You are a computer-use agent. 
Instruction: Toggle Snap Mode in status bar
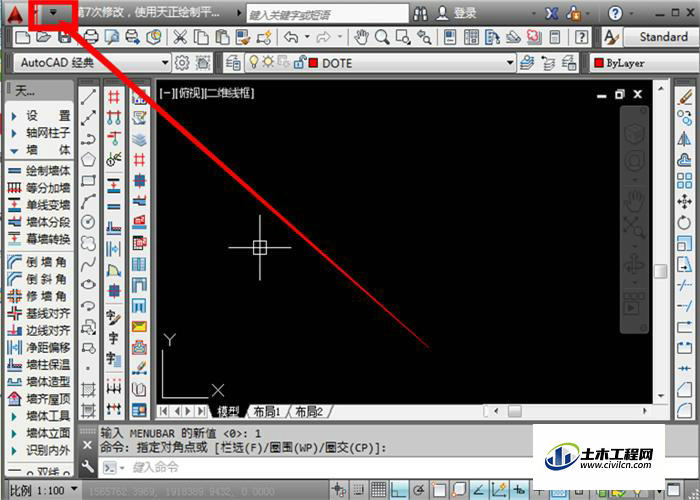pos(358,490)
